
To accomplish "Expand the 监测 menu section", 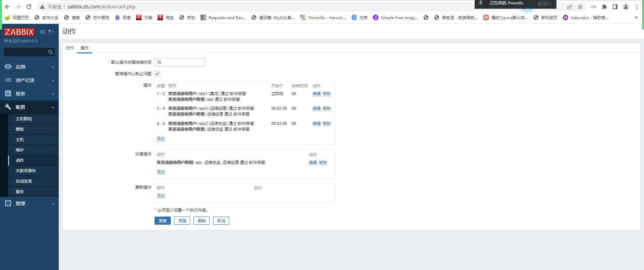I will tap(29, 67).
